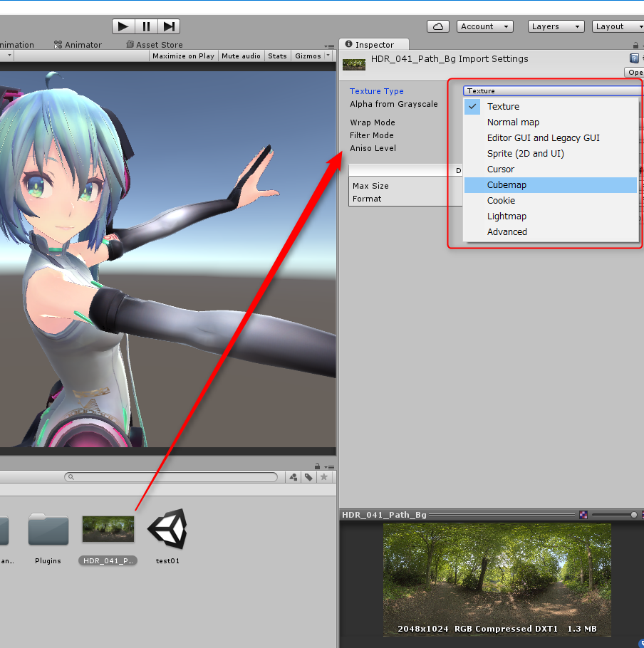Switch to the Animator tab
644x648 pixels.
78,45
